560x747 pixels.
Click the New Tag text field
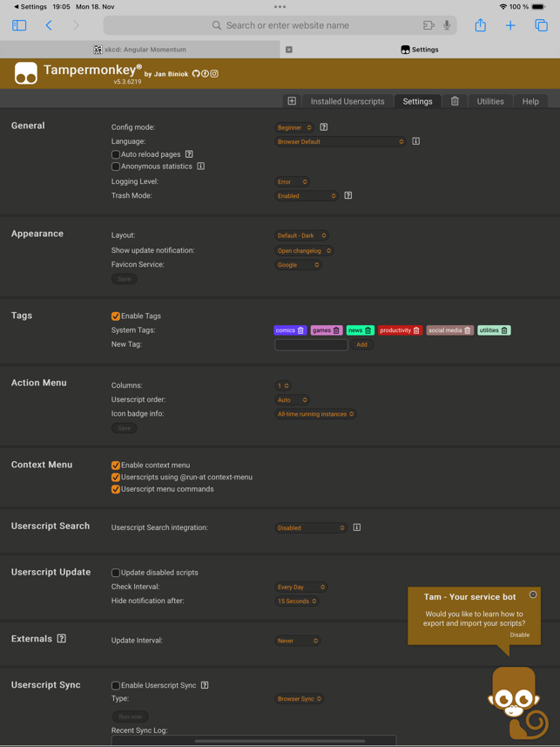(x=312, y=344)
